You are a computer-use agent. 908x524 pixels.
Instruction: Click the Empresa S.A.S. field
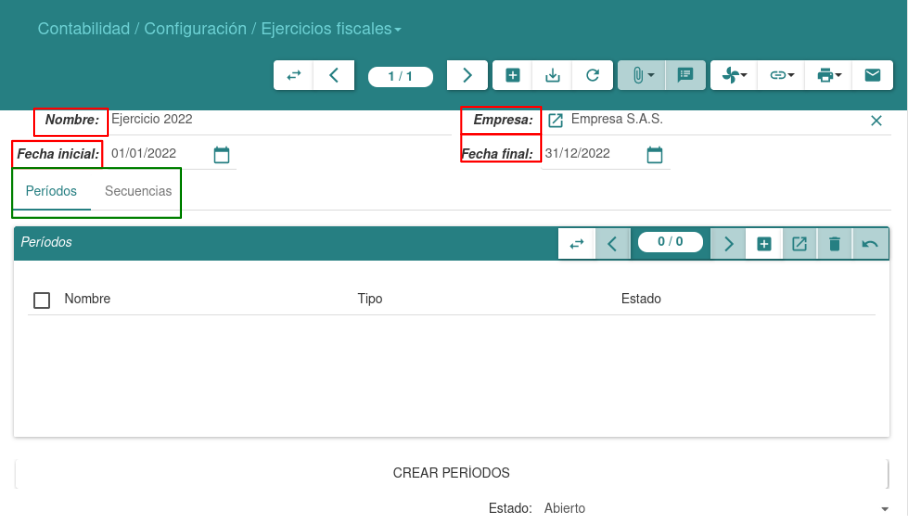pos(716,119)
